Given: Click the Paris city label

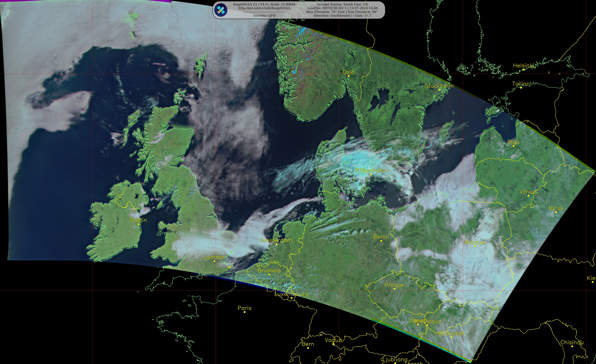Looking at the screenshot, I should (245, 308).
